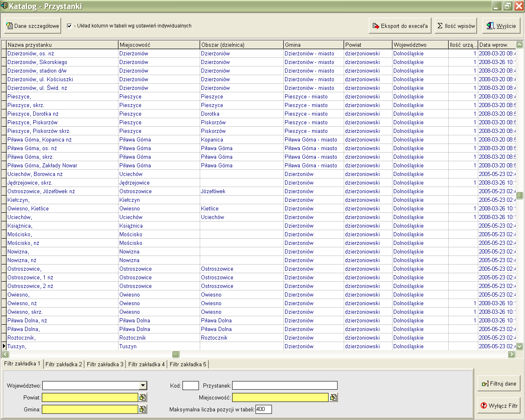Click the Katalog window title icon
The height and width of the screenshot is (420, 525).
click(5, 6)
